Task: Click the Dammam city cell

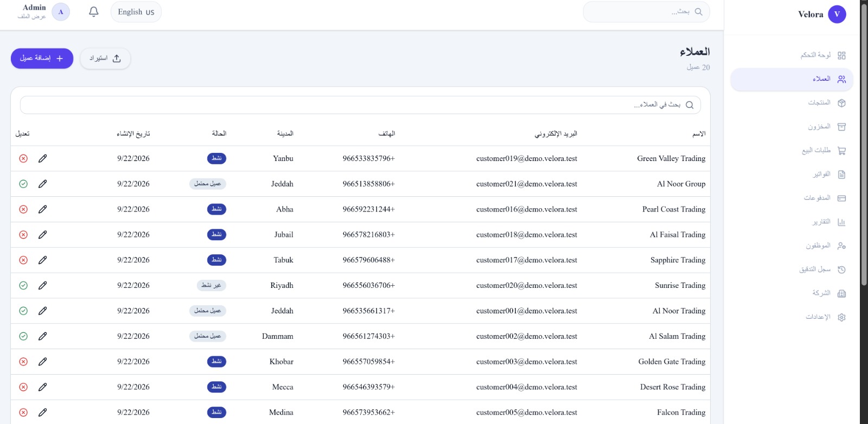Action: pyautogui.click(x=278, y=336)
